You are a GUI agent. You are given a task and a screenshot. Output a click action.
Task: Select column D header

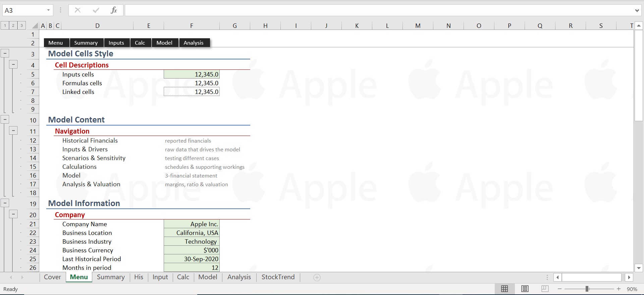(x=97, y=26)
